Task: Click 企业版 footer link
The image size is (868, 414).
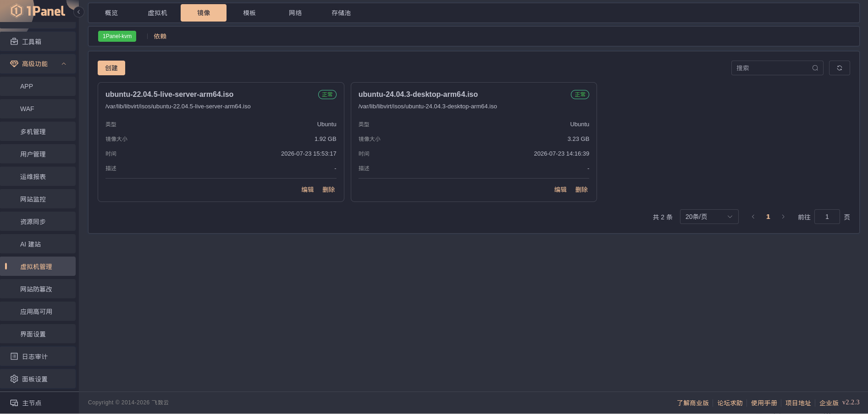Action: pos(829,403)
